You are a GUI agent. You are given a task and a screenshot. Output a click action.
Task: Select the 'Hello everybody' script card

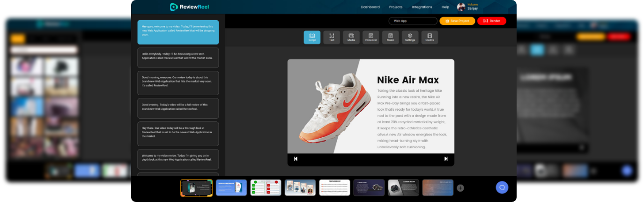(x=178, y=58)
